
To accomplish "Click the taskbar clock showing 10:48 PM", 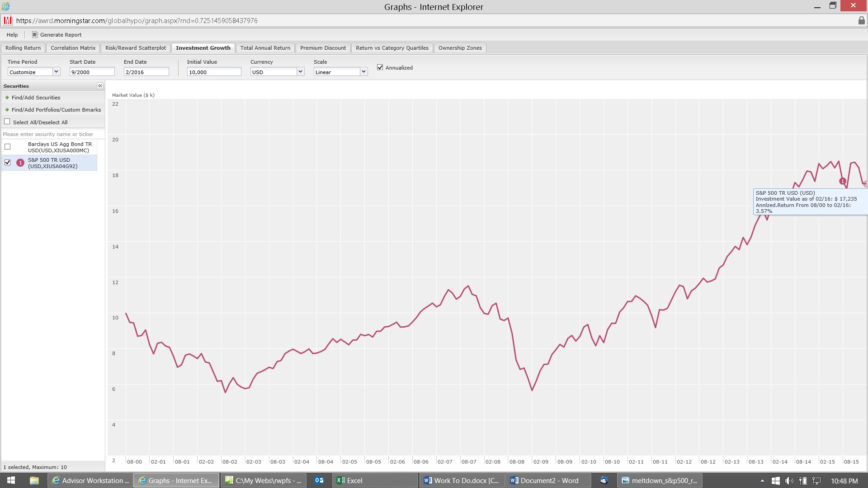I will tap(844, 481).
